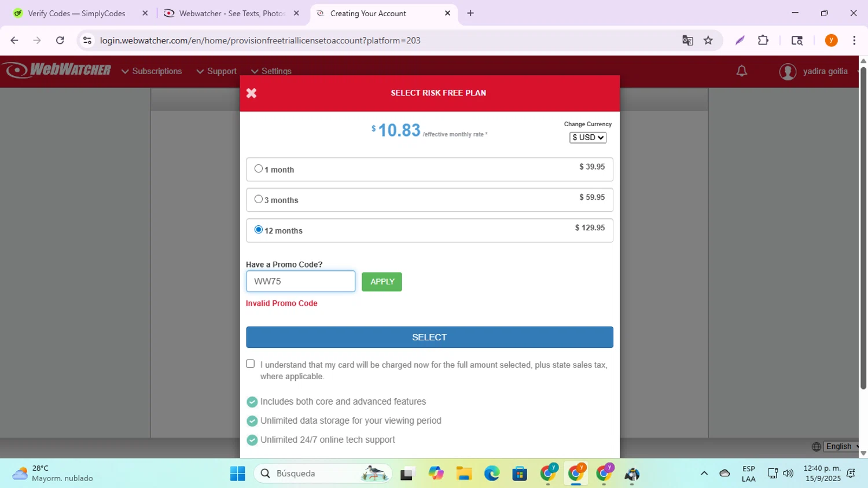Open the Chrome profile avatar
Screen dimensions: 868x488
[831, 41]
